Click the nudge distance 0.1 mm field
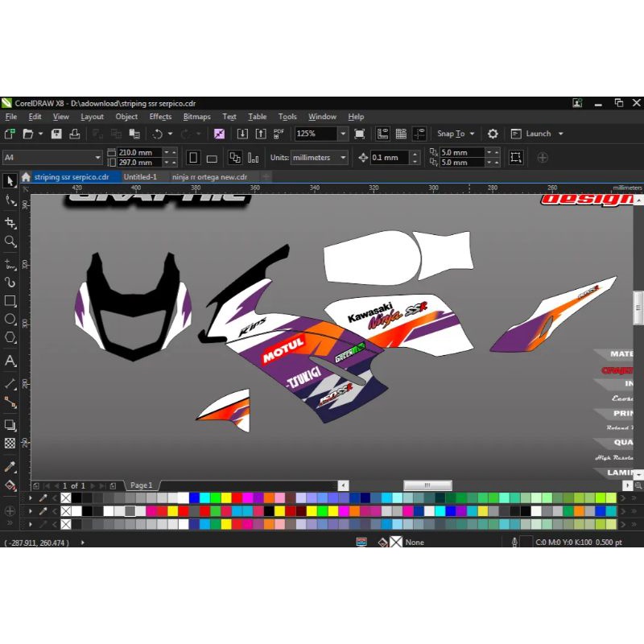 (390, 158)
